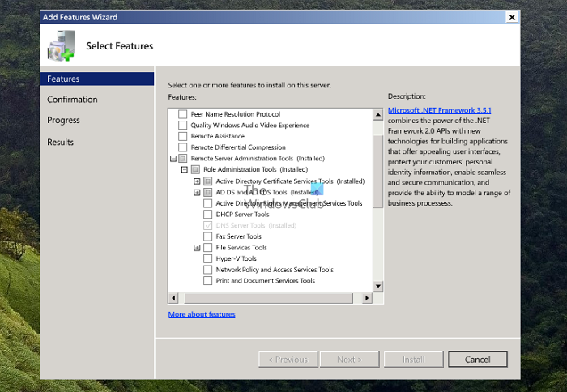
Task: Click the Install button
Action: point(414,359)
